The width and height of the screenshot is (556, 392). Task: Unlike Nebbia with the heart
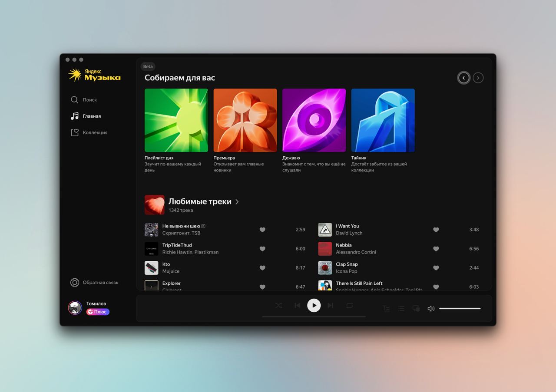pyautogui.click(x=436, y=249)
